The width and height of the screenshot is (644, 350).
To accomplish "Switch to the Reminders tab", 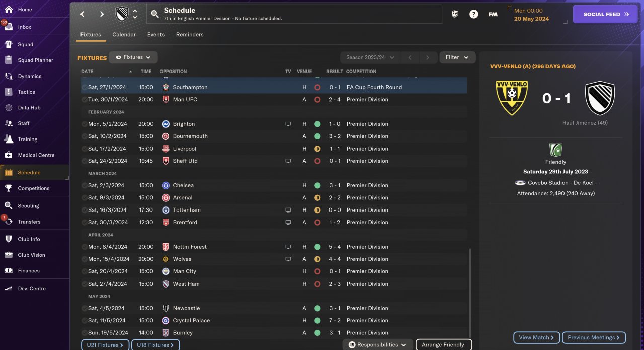I will point(190,35).
